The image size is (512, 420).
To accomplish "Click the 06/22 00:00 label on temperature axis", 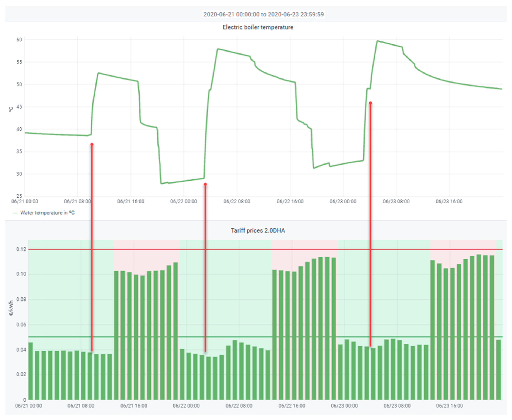I will point(183,201).
